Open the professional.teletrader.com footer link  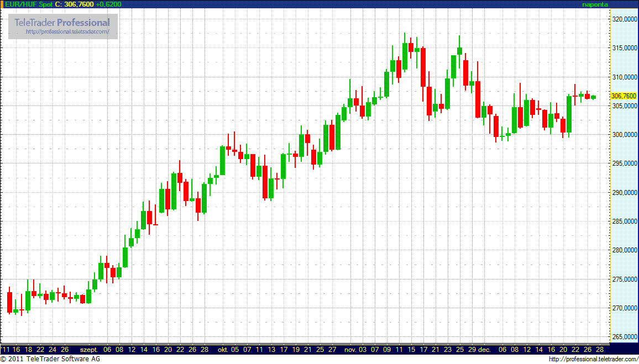pyautogui.click(x=593, y=359)
